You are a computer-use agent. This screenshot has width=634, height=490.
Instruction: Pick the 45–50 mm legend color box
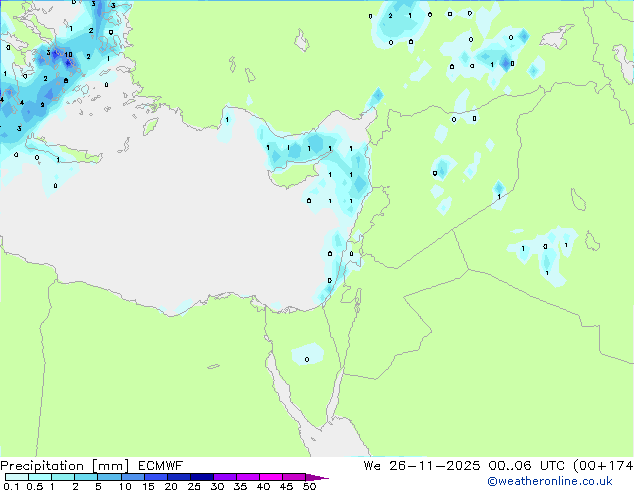294,477
